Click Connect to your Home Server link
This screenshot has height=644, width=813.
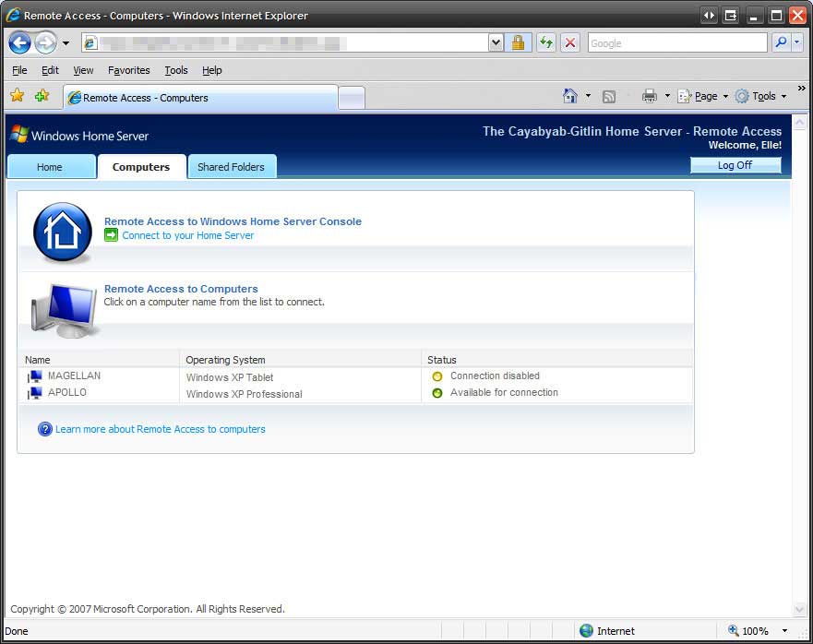pyautogui.click(x=187, y=235)
